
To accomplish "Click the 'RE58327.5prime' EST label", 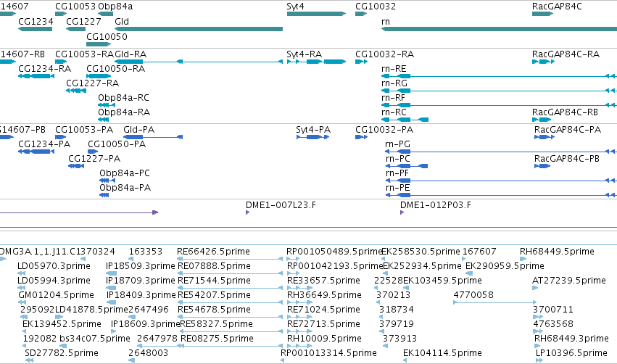I will [216, 324].
